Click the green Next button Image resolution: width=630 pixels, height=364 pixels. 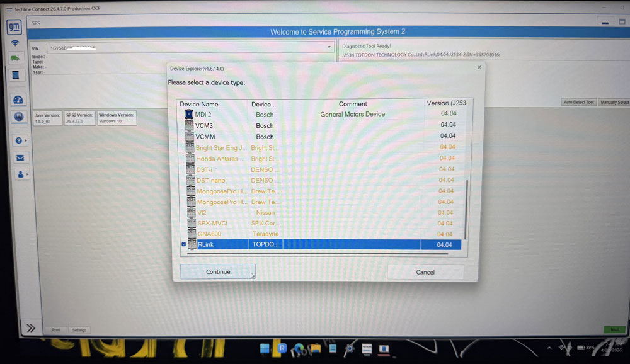pos(614,329)
